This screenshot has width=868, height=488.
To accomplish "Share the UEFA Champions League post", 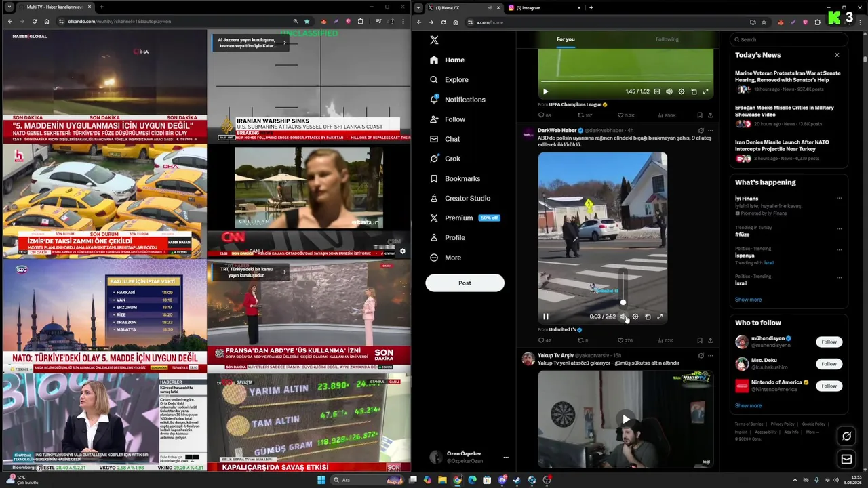I will 710,115.
